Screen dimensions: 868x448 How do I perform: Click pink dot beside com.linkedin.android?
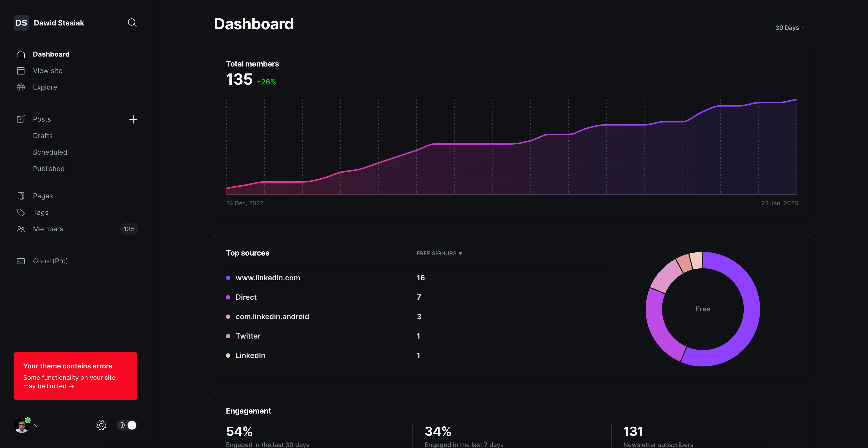[228, 317]
